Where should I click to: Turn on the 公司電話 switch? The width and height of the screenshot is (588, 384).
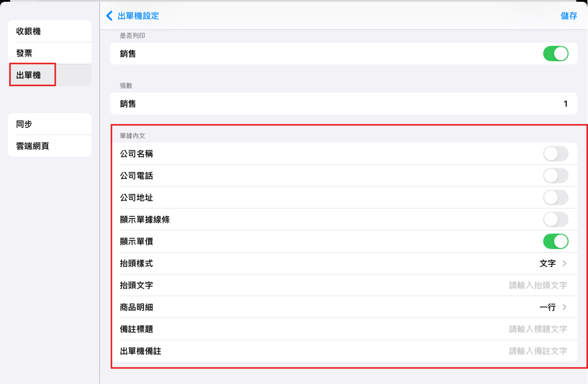tap(555, 176)
